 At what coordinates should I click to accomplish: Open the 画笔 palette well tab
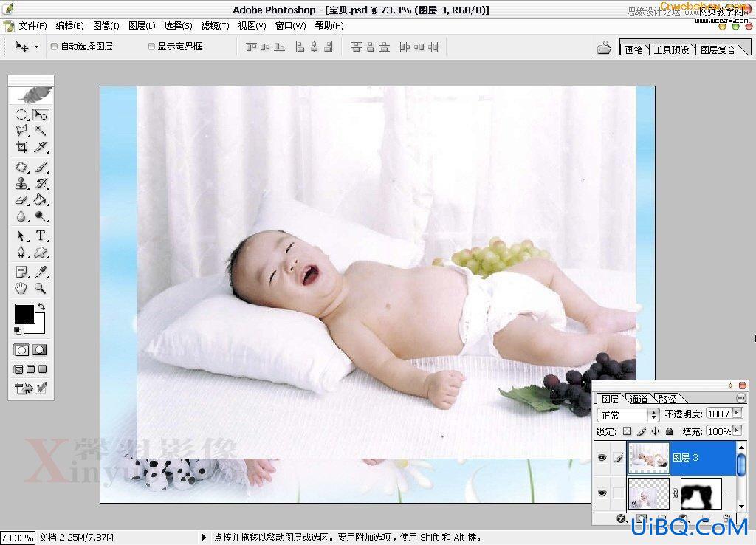click(x=633, y=49)
